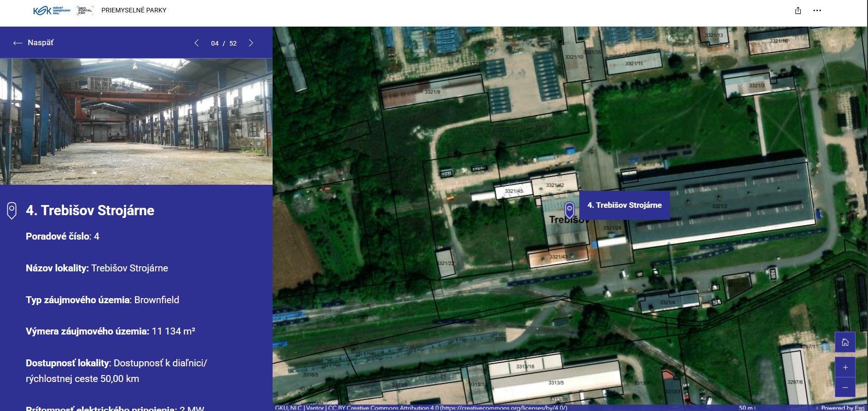The height and width of the screenshot is (411, 868).
Task: Click parcel label 3321/9 on map
Action: click(432, 92)
